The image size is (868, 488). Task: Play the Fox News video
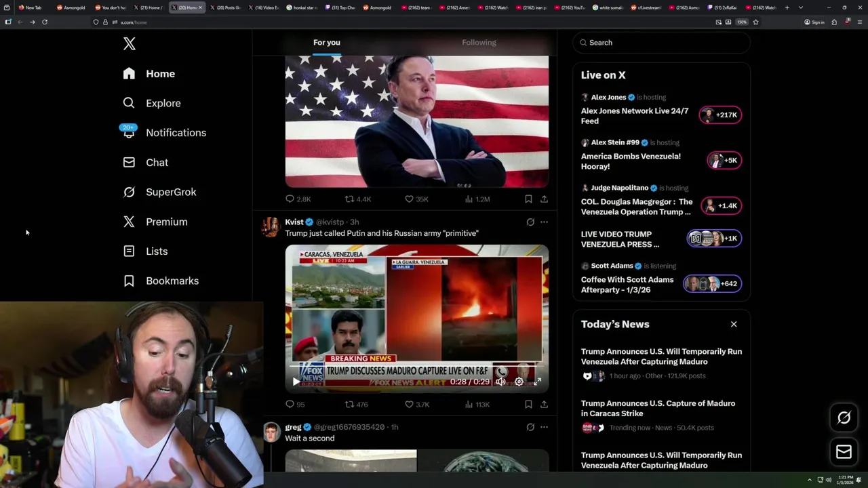[x=295, y=382]
